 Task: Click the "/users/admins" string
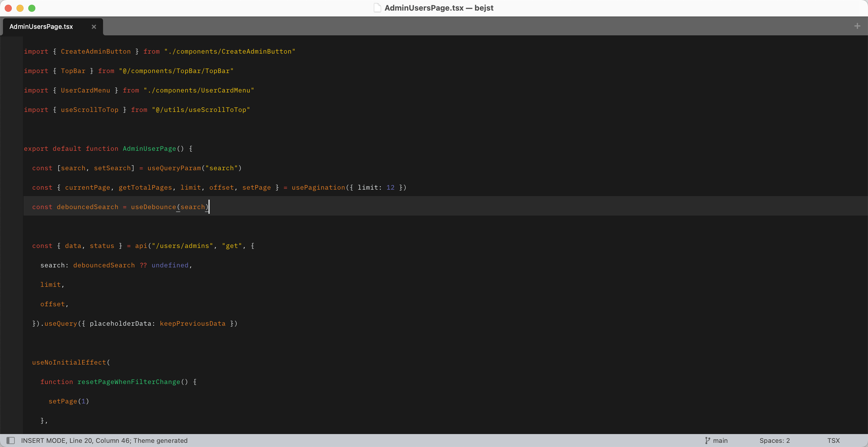(x=182, y=246)
